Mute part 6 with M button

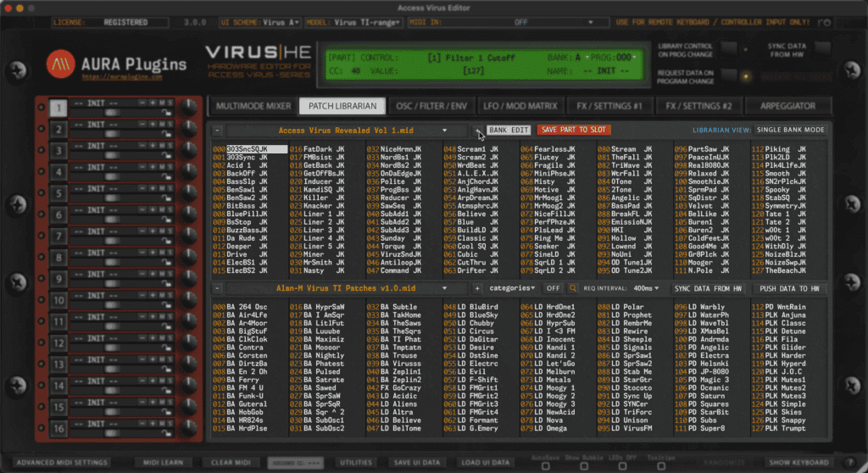coord(162,210)
